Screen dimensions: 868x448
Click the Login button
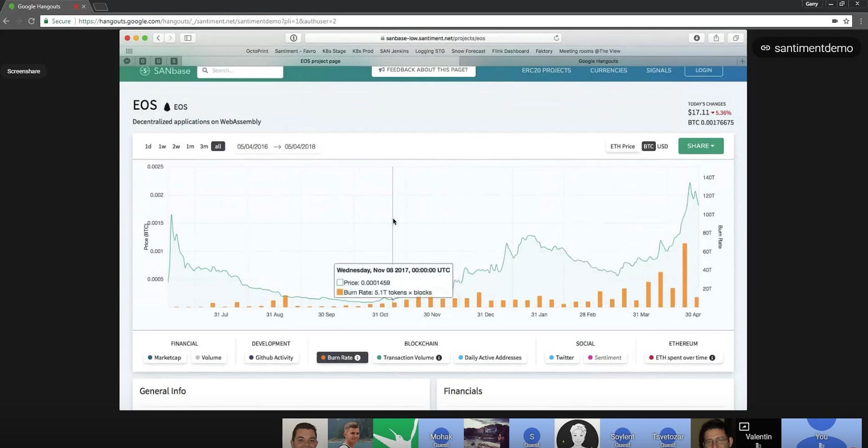704,70
